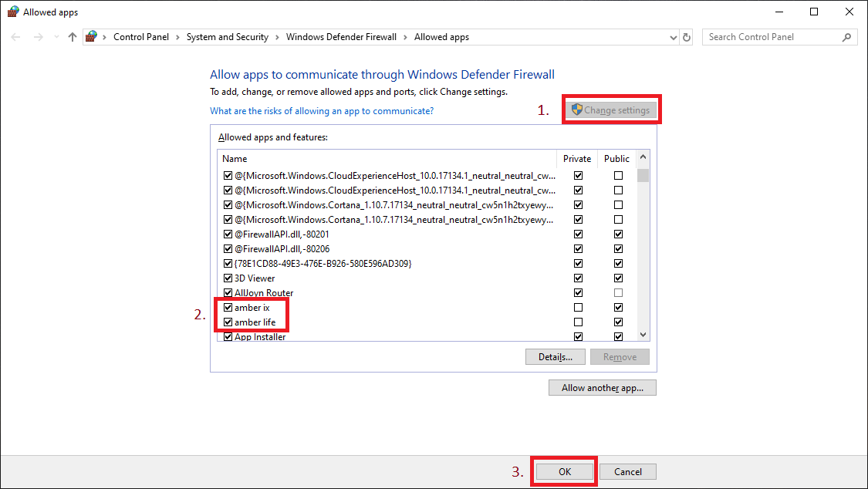The height and width of the screenshot is (489, 868).
Task: Select the Allowed apps breadcrumb
Action: click(x=442, y=37)
